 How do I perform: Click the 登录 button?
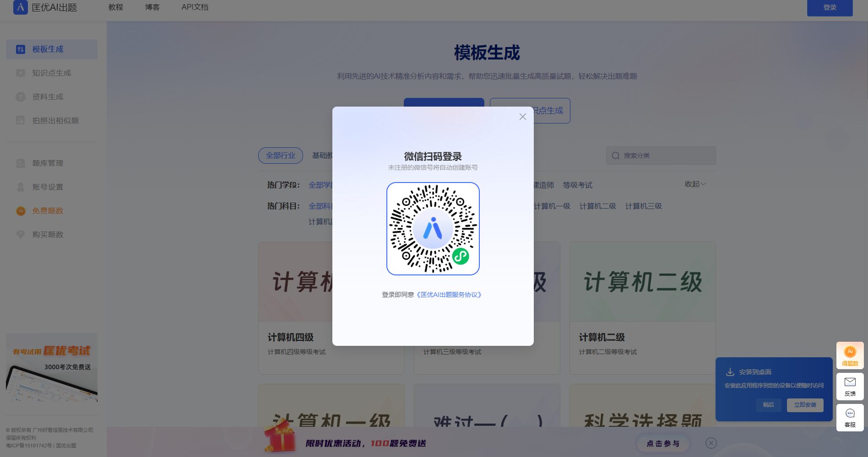pyautogui.click(x=830, y=8)
